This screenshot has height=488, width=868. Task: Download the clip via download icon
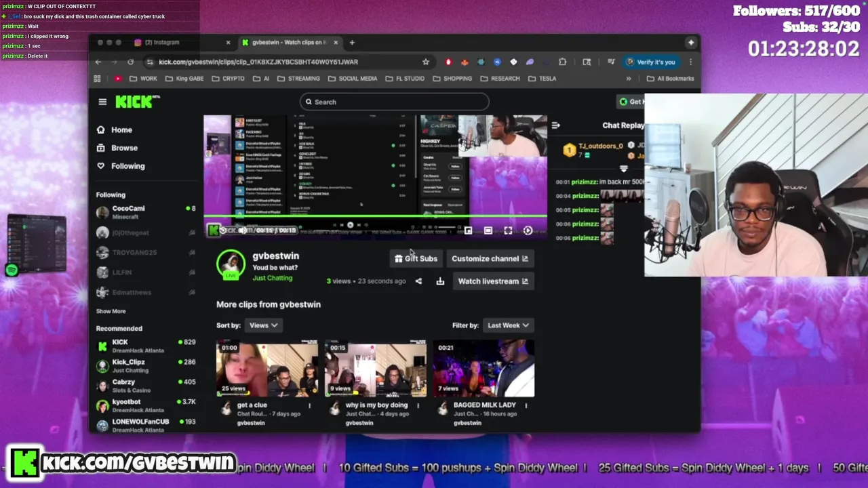click(440, 281)
